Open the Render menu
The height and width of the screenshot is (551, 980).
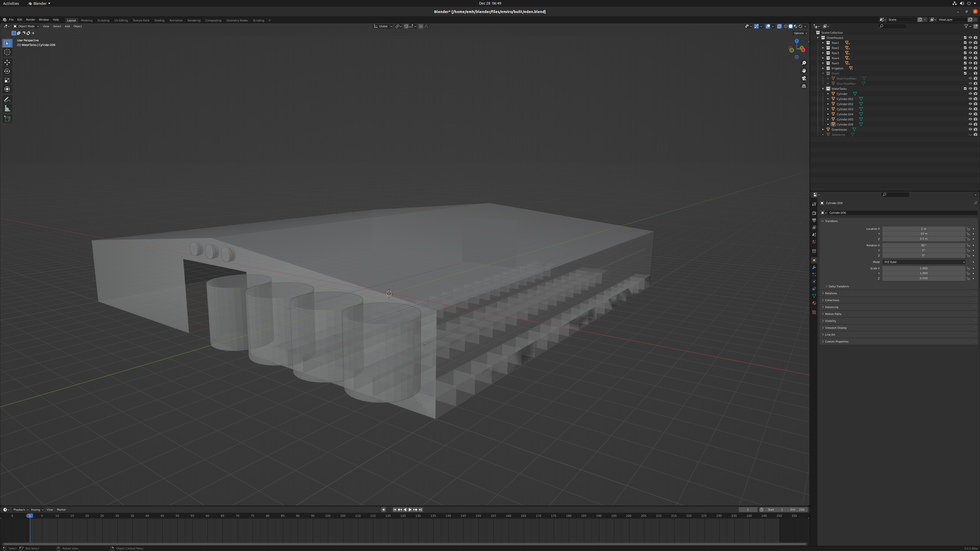[30, 20]
